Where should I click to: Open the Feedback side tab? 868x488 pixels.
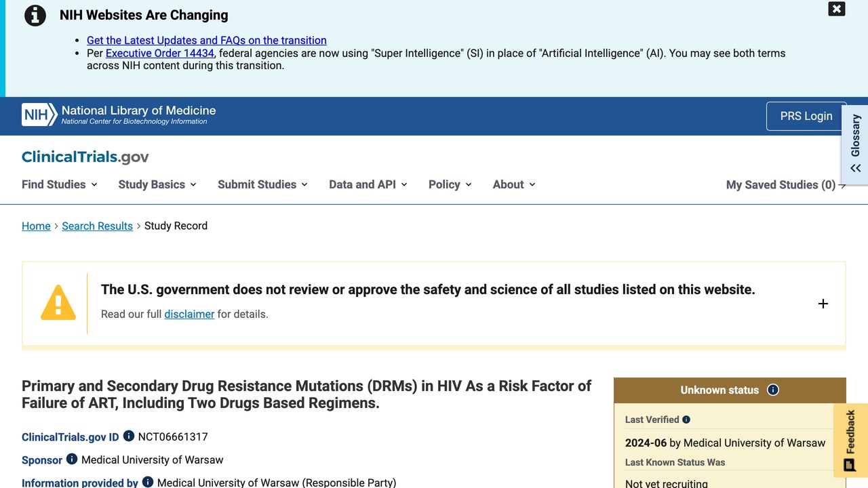pyautogui.click(x=850, y=441)
